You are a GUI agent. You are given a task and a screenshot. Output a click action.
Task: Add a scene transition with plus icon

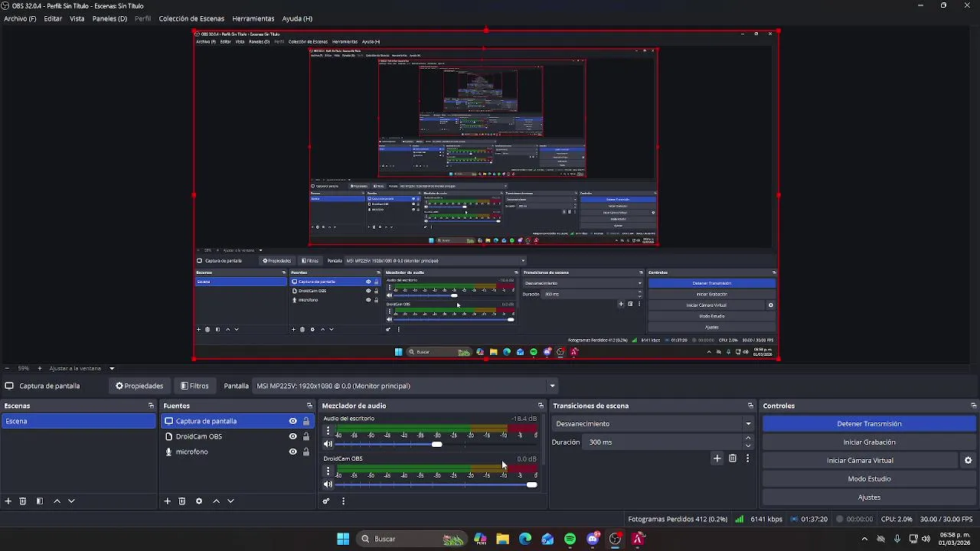(x=717, y=458)
